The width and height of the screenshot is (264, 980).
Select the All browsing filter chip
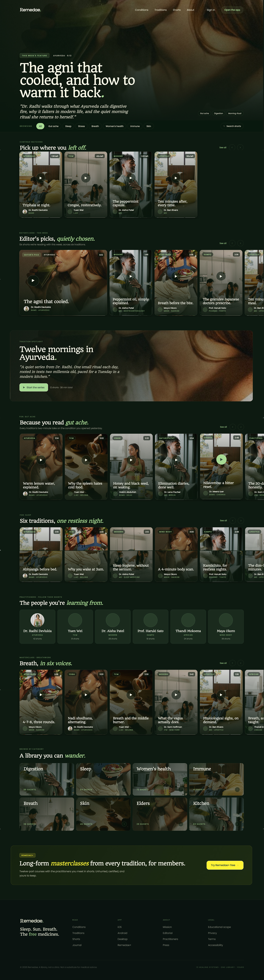[x=40, y=126]
